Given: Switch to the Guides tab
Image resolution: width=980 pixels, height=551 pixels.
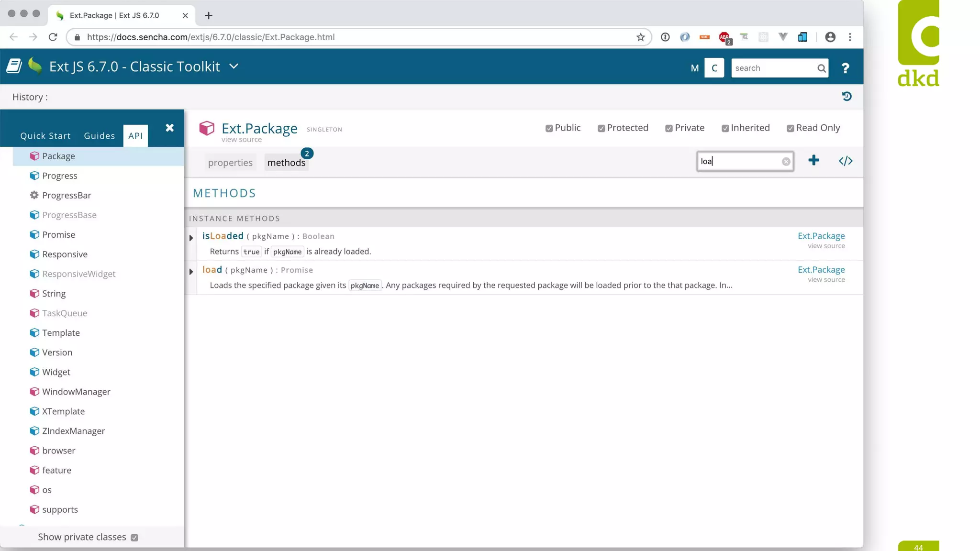Looking at the screenshot, I should click(99, 136).
